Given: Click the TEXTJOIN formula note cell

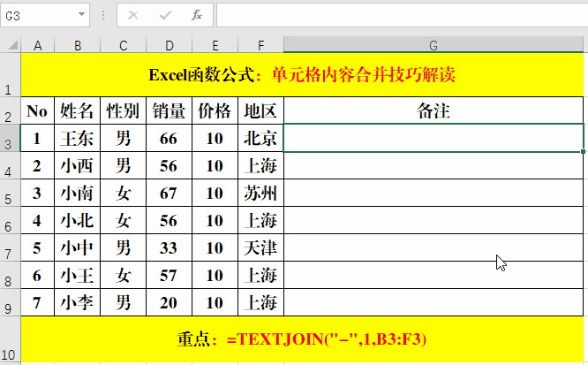Looking at the screenshot, I should pos(302,339).
